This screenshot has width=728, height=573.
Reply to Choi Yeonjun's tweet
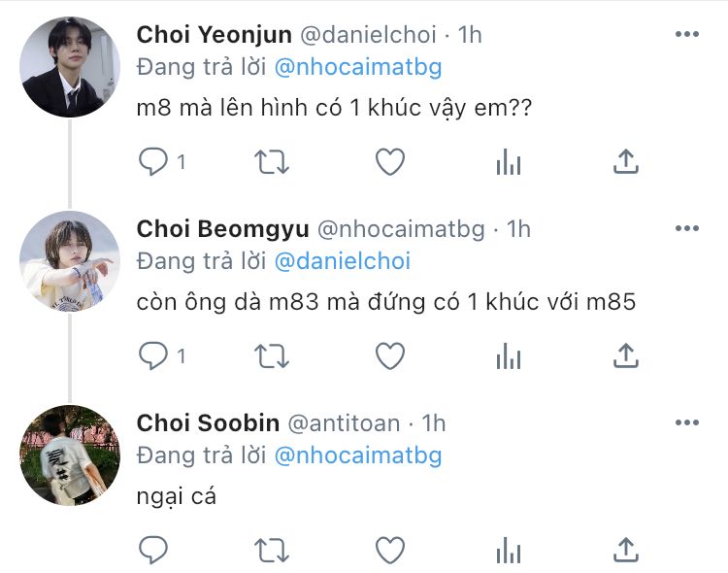click(153, 162)
